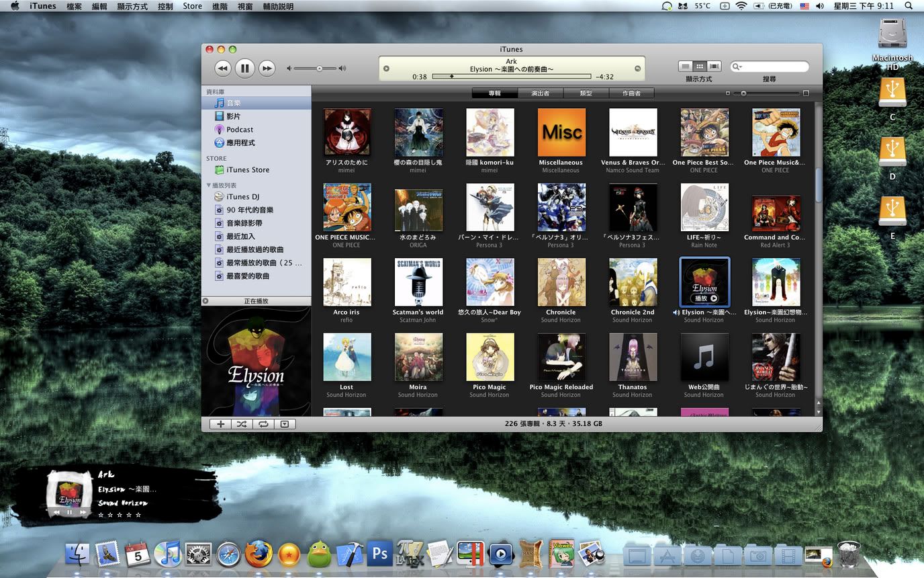Select the Pico Magic Reloaded album cover

[x=561, y=357]
